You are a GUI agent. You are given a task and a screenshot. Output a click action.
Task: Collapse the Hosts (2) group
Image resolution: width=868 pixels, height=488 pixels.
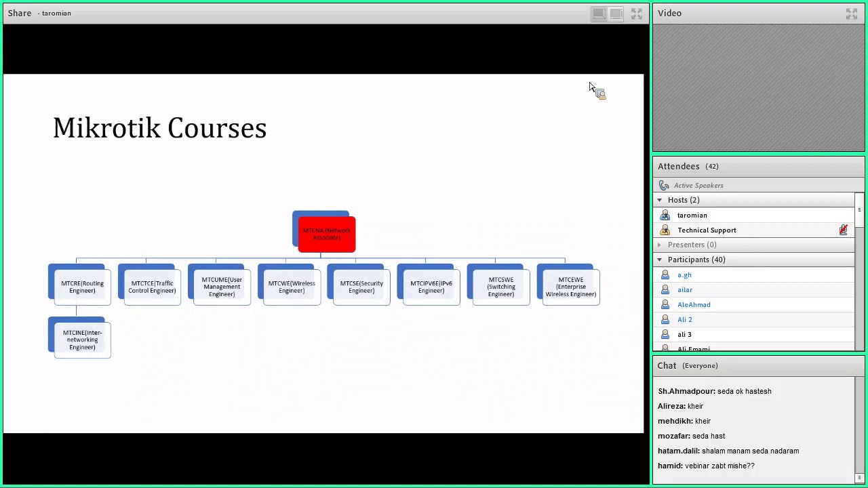659,200
